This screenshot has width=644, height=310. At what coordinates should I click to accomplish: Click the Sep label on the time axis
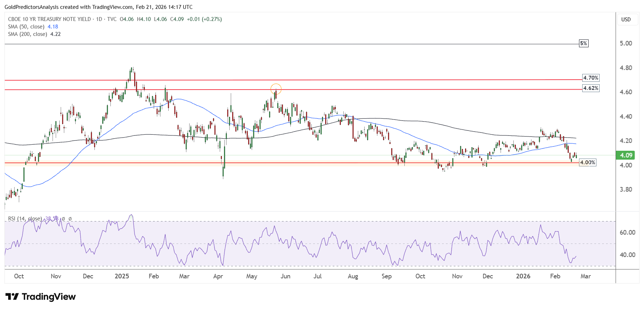(x=387, y=276)
